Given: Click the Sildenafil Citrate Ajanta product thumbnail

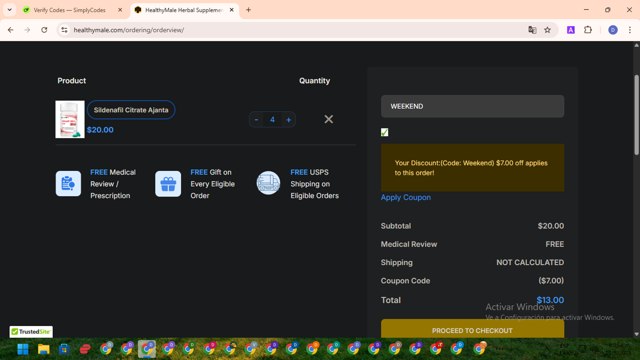Looking at the screenshot, I should click(x=70, y=119).
